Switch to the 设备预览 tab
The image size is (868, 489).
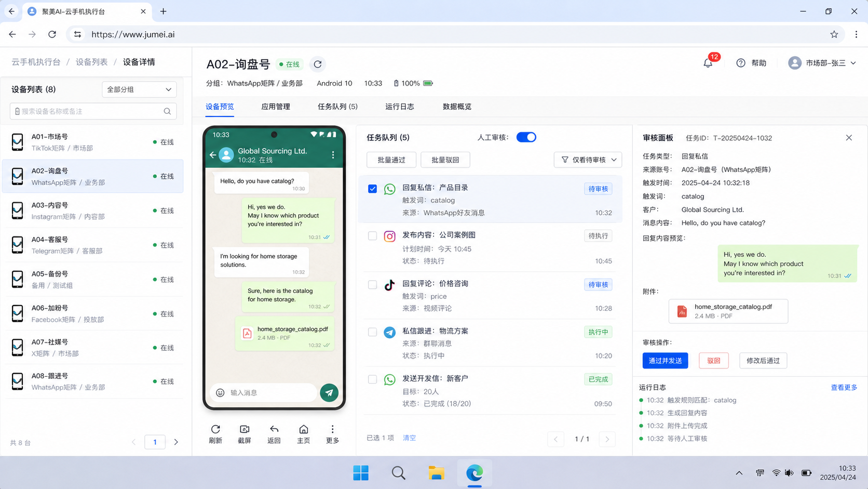220,107
